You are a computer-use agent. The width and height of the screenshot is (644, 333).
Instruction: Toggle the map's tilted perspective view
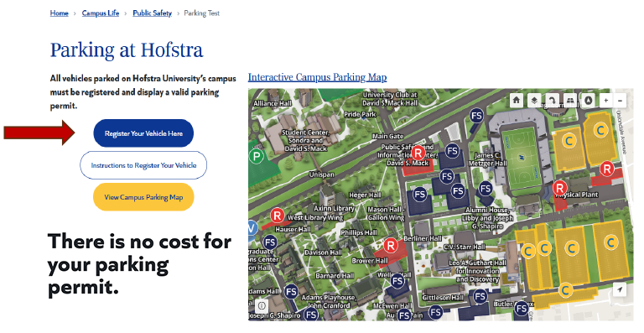click(x=570, y=100)
